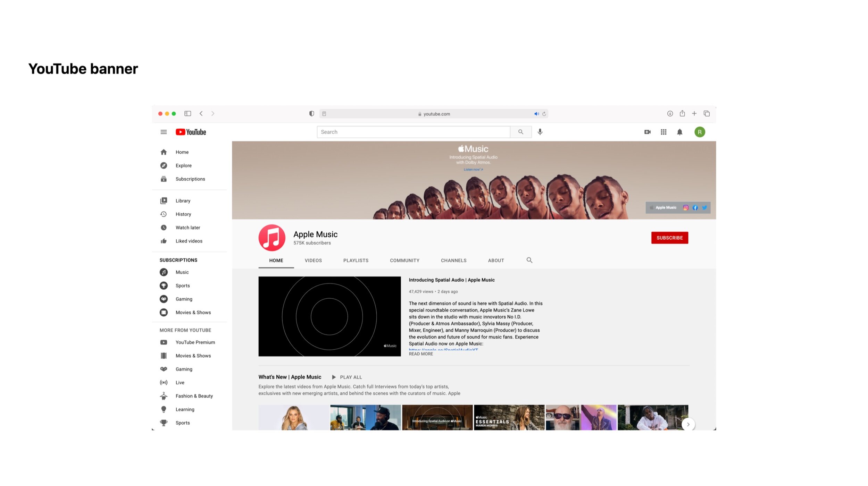Click PLAY ALL for What's New
The image size is (868, 486).
pyautogui.click(x=347, y=377)
